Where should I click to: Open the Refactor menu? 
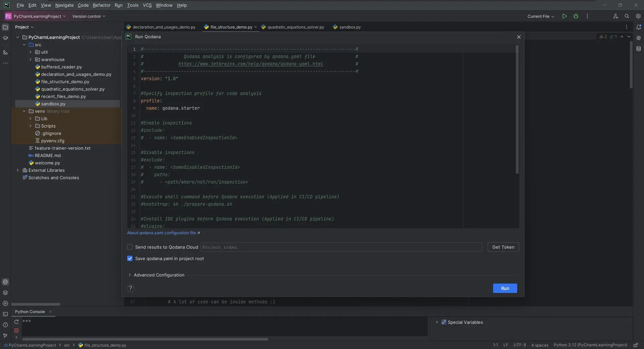point(101,5)
